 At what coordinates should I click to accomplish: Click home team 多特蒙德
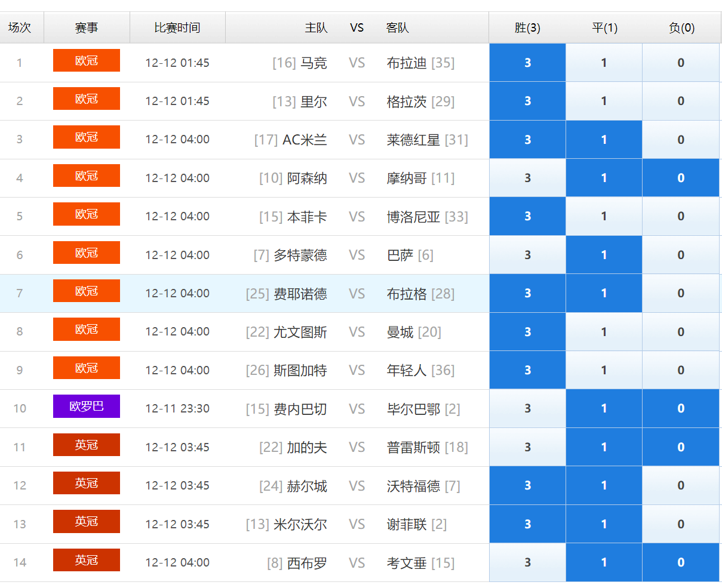tap(300, 255)
